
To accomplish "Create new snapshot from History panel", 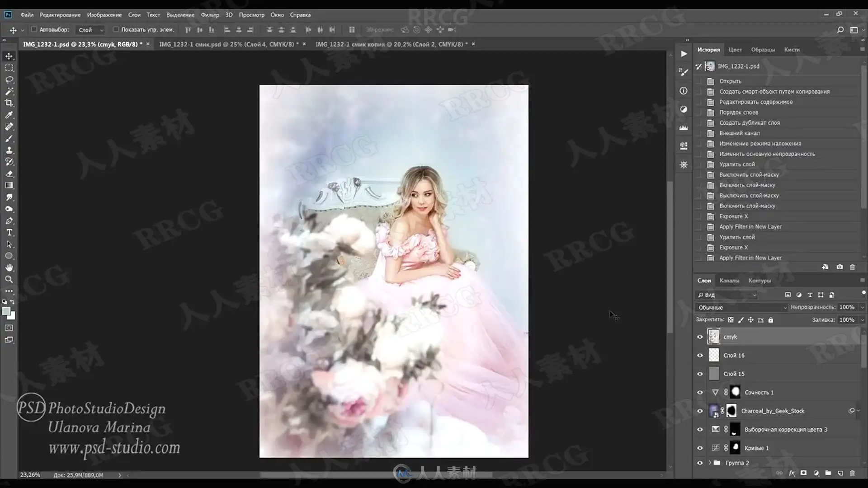I will tap(840, 267).
